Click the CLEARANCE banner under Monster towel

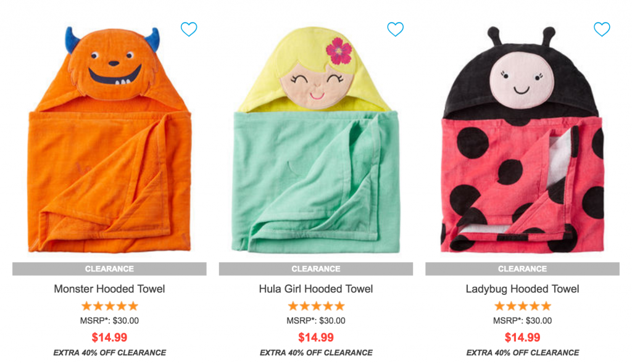click(x=109, y=269)
